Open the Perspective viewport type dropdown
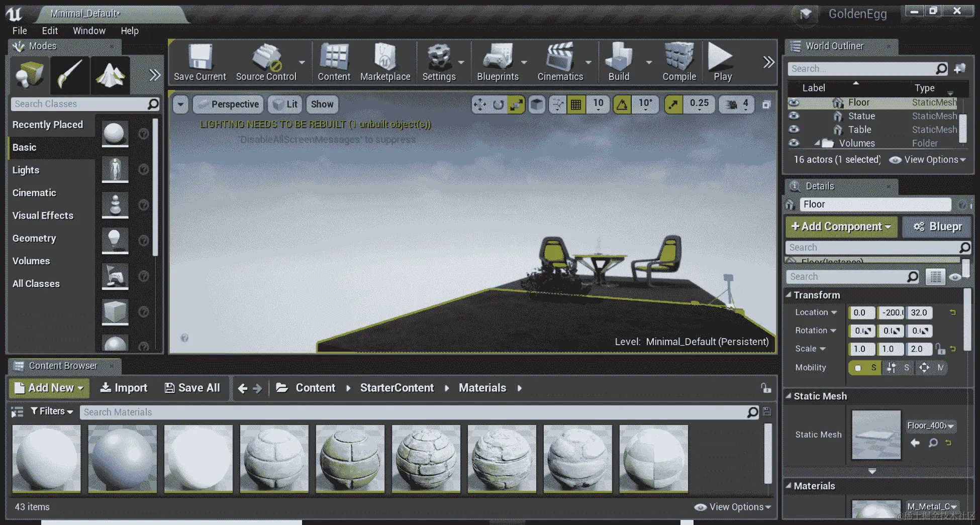Screen dimensions: 980x525 point(228,104)
